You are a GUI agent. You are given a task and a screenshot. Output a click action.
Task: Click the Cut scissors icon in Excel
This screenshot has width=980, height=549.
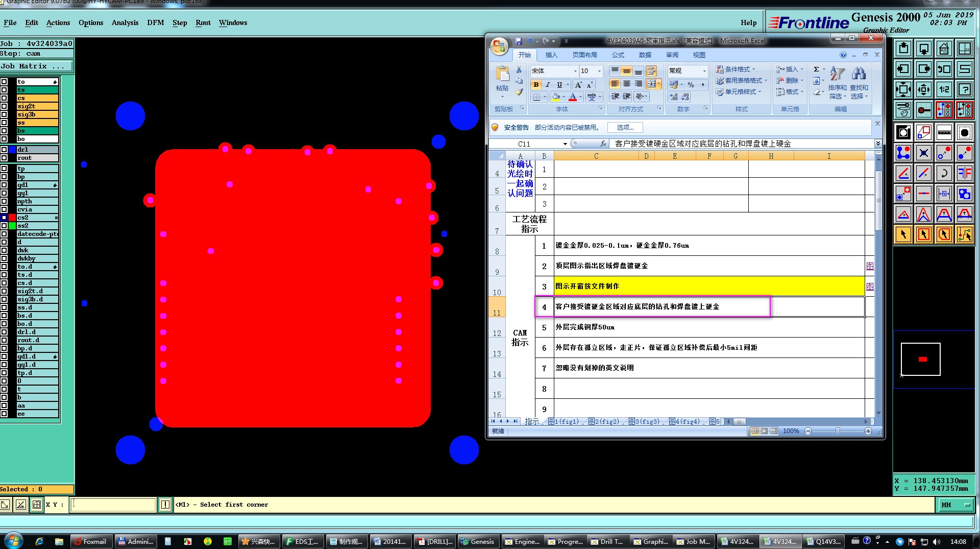tap(519, 70)
